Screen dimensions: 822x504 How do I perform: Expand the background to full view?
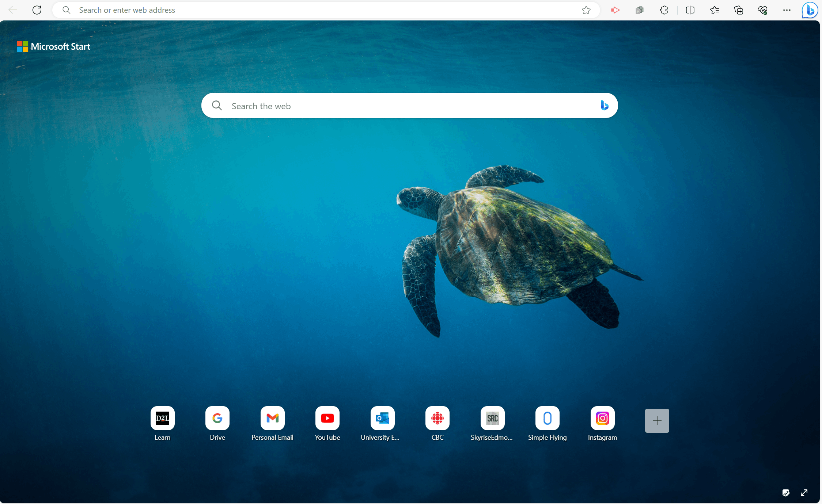tap(804, 493)
